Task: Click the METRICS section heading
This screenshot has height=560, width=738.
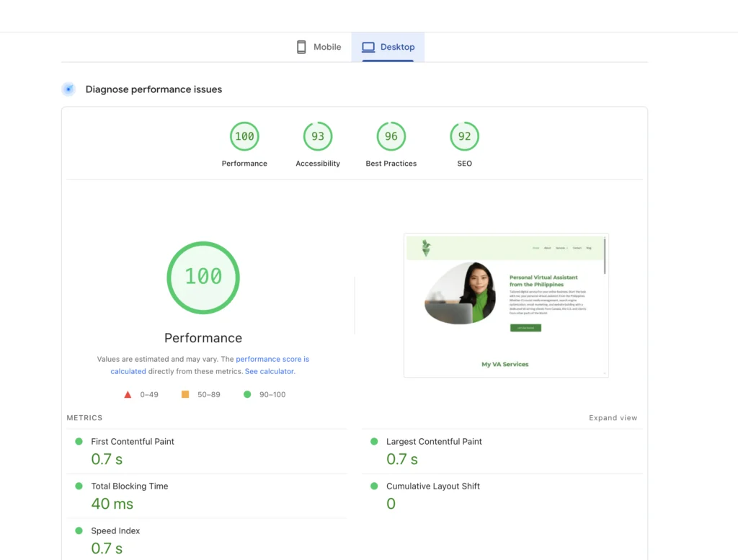Action: click(x=84, y=418)
